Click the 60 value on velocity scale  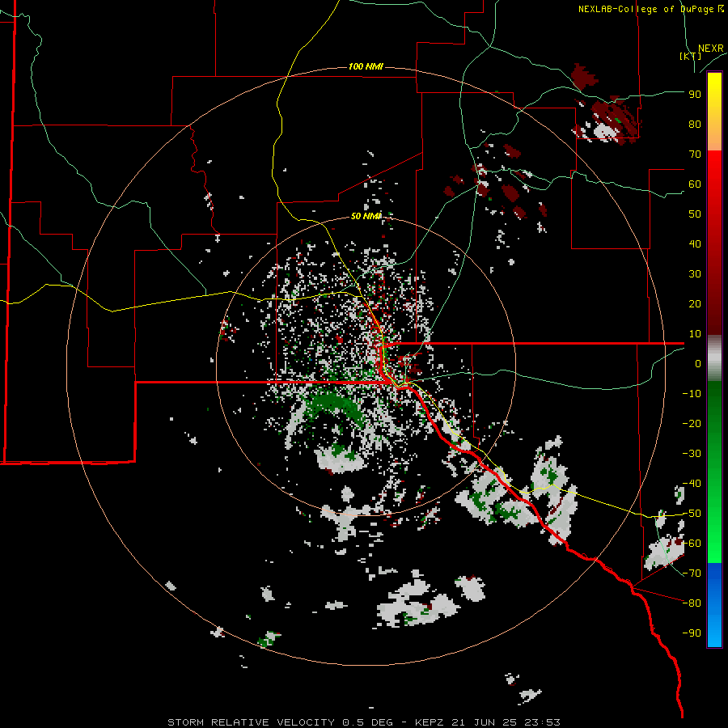(695, 184)
